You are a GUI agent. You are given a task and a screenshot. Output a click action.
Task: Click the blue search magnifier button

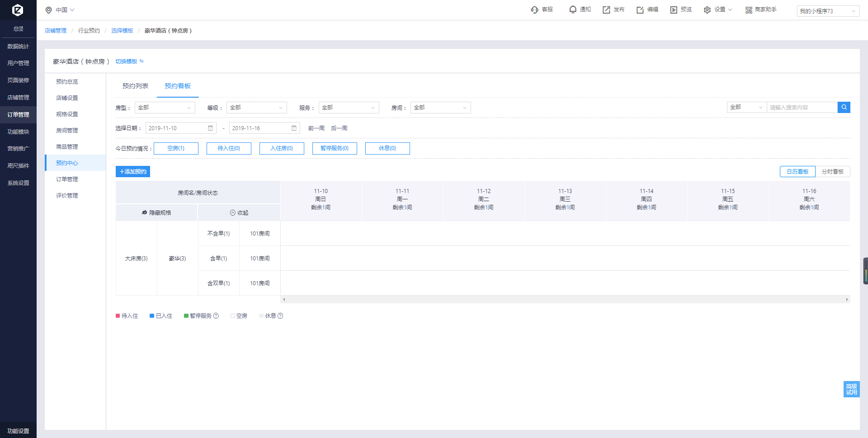(x=844, y=107)
